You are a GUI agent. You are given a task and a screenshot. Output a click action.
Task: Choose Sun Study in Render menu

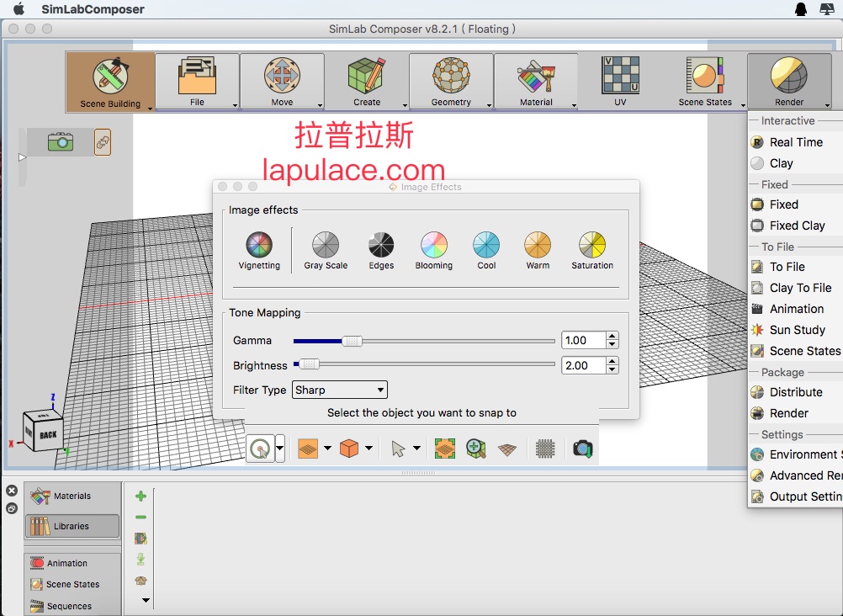[796, 330]
